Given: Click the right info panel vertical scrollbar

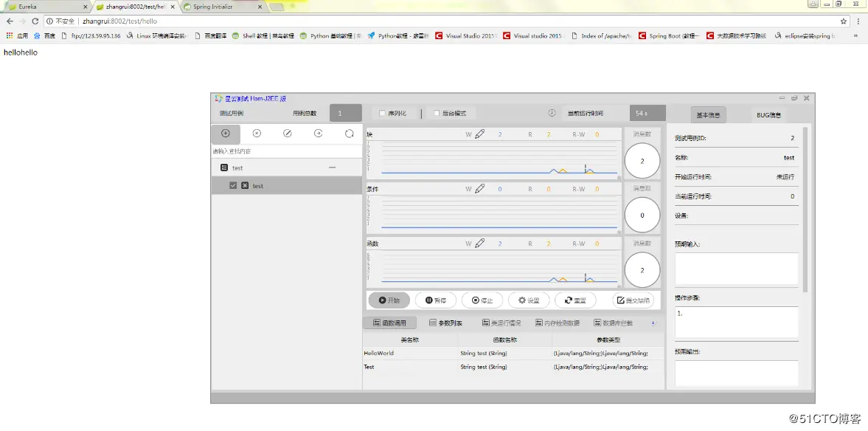Looking at the screenshot, I should [805, 210].
